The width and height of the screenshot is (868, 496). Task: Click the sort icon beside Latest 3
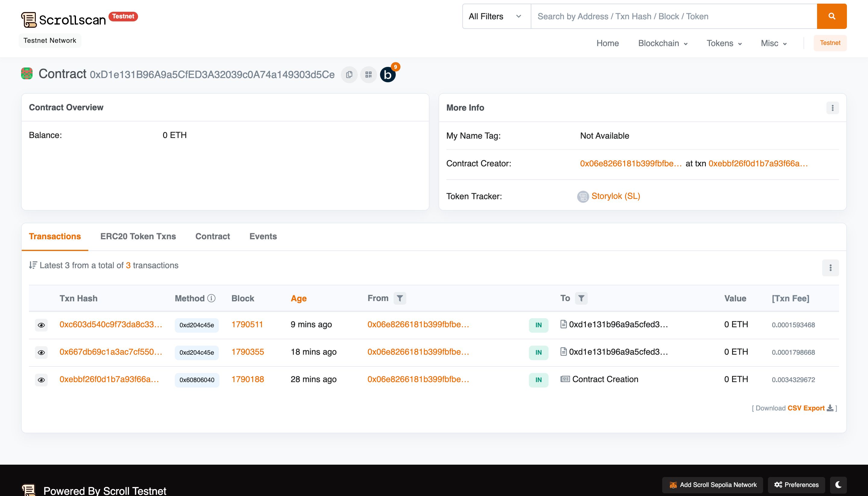point(33,265)
